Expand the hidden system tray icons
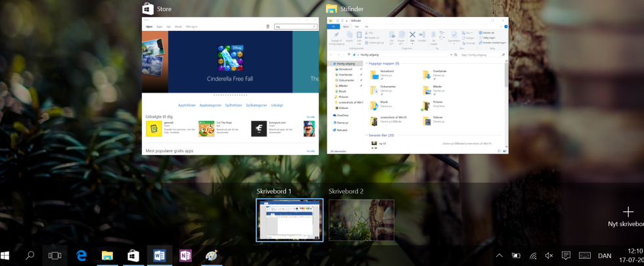This screenshot has width=644, height=266. click(499, 255)
